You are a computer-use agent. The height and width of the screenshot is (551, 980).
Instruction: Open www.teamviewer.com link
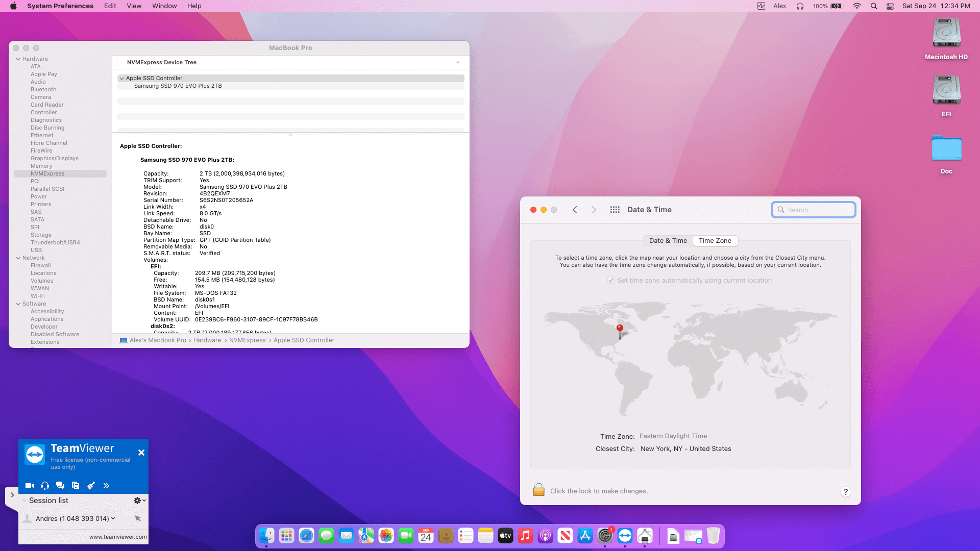point(118,537)
